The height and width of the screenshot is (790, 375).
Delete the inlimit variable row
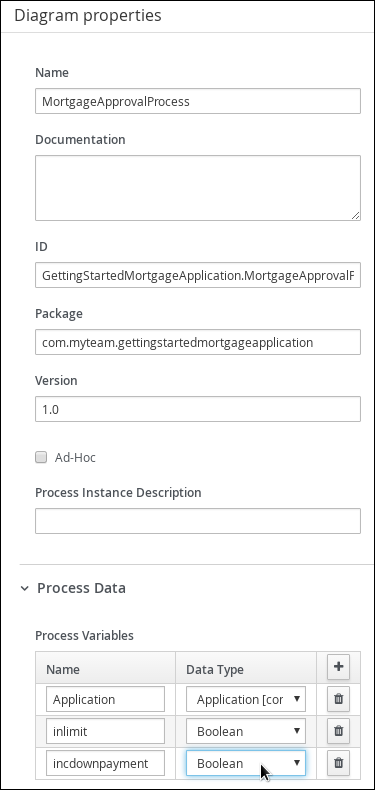point(339,731)
